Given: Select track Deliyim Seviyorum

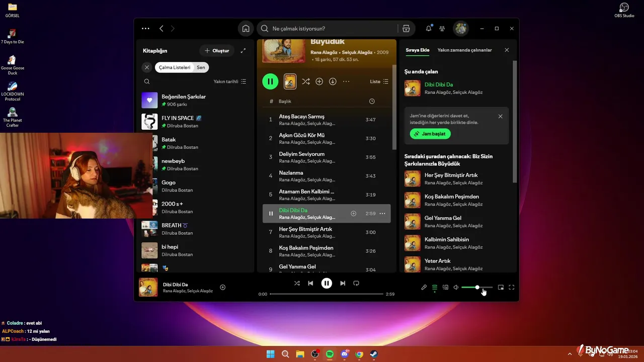Looking at the screenshot, I should click(327, 157).
